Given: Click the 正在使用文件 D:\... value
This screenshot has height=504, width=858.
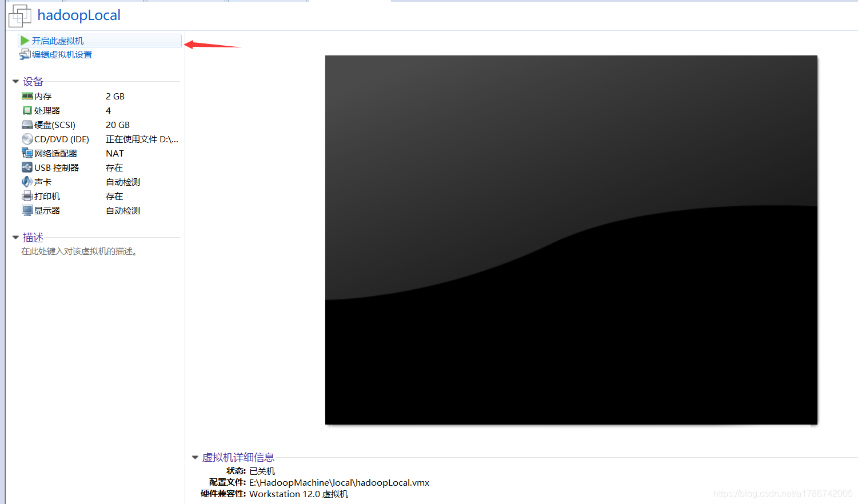Looking at the screenshot, I should [142, 139].
